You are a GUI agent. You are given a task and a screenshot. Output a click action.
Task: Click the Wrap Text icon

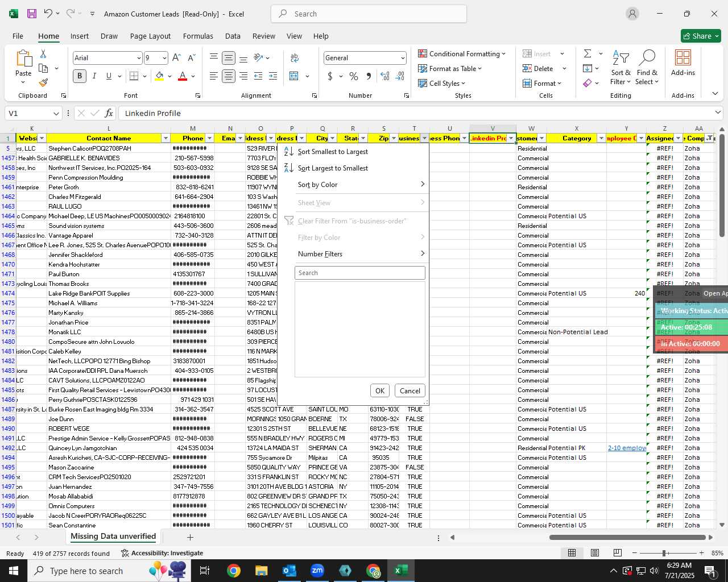[x=295, y=58]
